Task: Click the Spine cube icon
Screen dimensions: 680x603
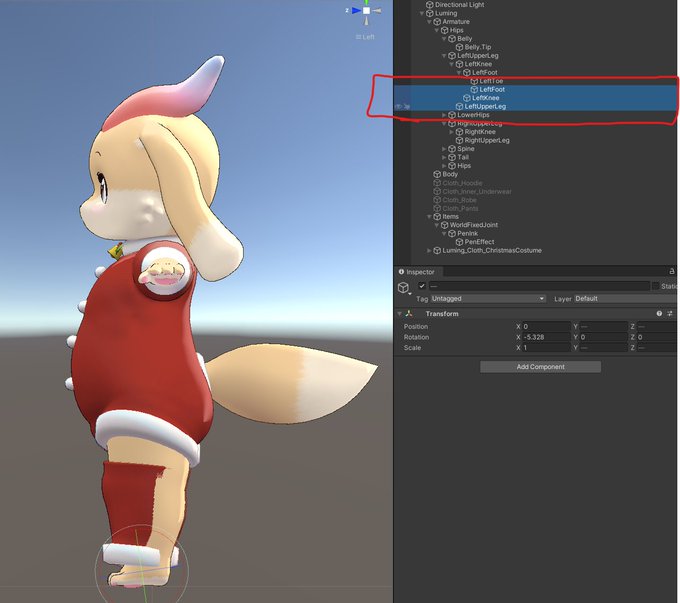Action: click(452, 149)
